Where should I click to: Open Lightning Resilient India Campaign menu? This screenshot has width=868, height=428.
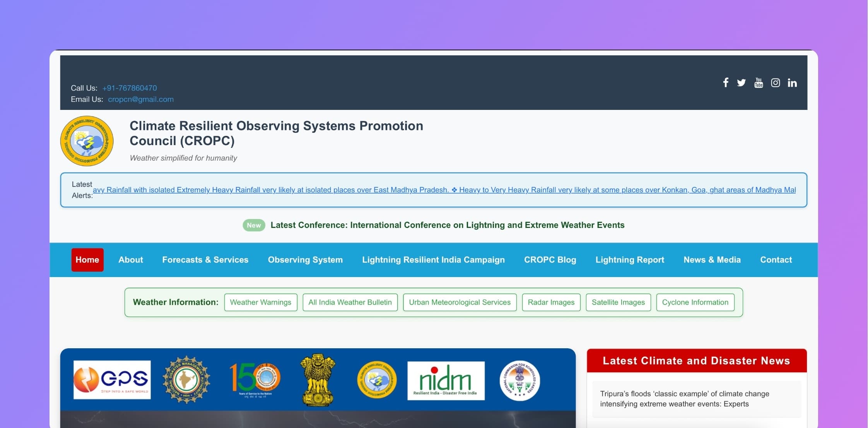click(x=433, y=260)
